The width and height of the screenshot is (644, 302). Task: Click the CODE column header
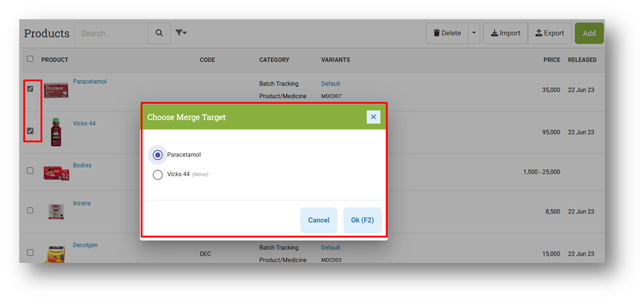207,60
